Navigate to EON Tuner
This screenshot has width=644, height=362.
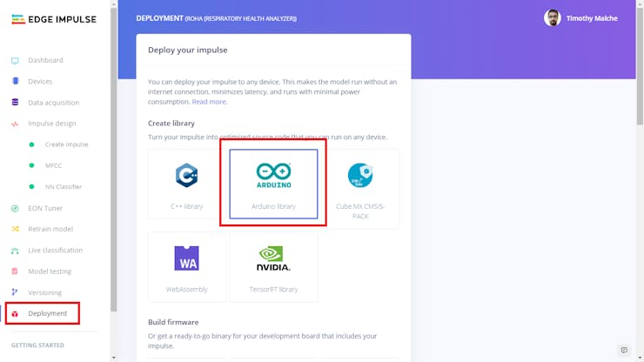[45, 208]
